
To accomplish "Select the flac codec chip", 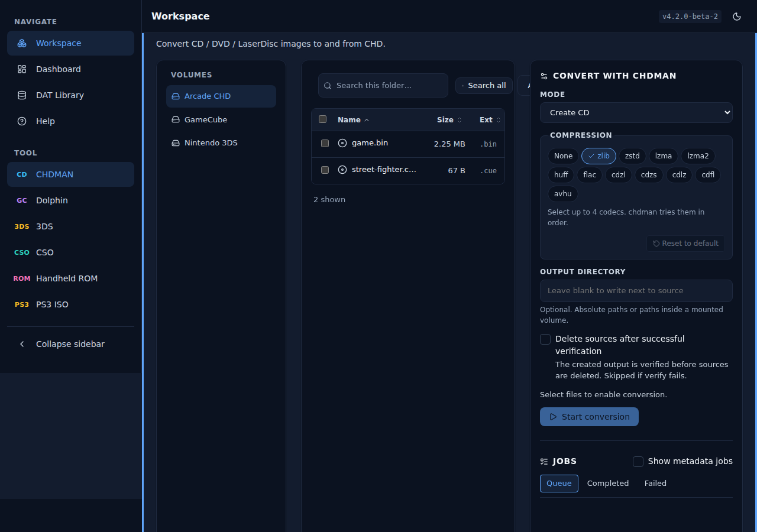I will pyautogui.click(x=590, y=175).
